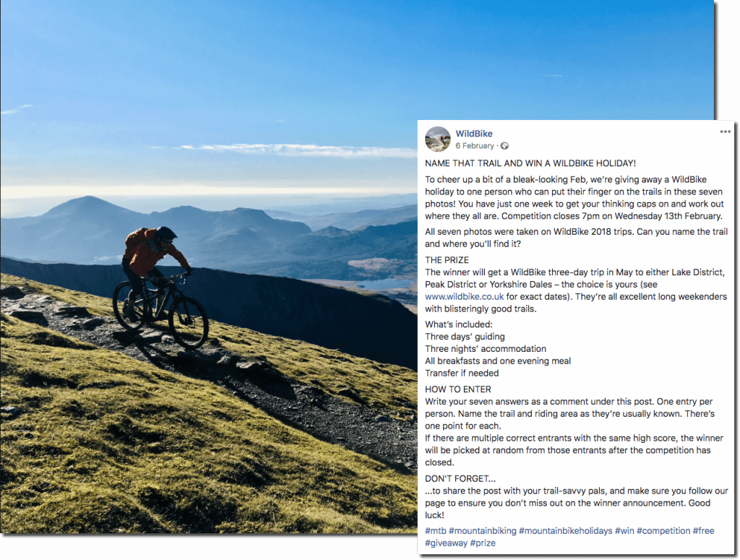Click the #win hashtag

click(x=624, y=531)
